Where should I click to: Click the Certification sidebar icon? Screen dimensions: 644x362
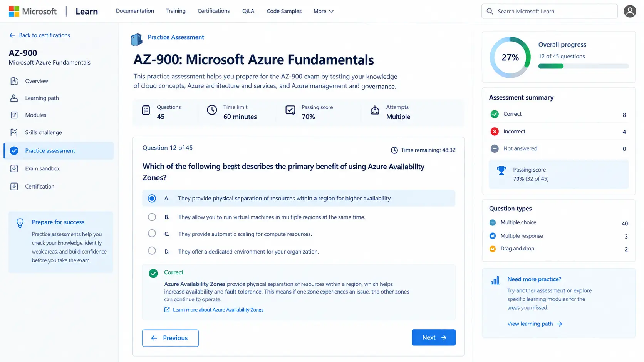pyautogui.click(x=14, y=187)
